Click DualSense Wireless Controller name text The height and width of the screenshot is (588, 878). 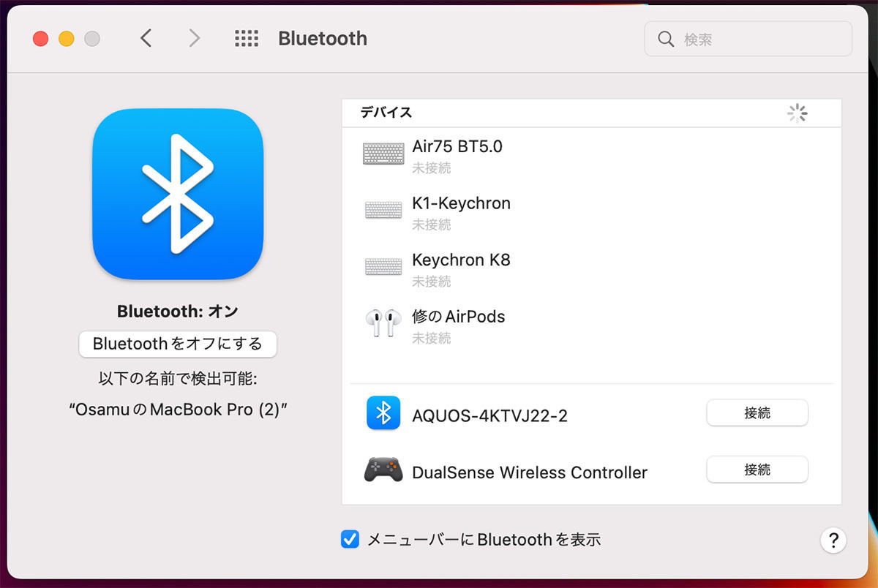click(530, 472)
